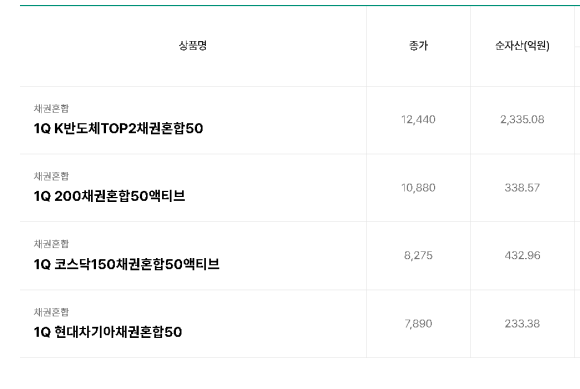Select net assets 432.96 cell
580x389 pixels.
pyautogui.click(x=522, y=256)
